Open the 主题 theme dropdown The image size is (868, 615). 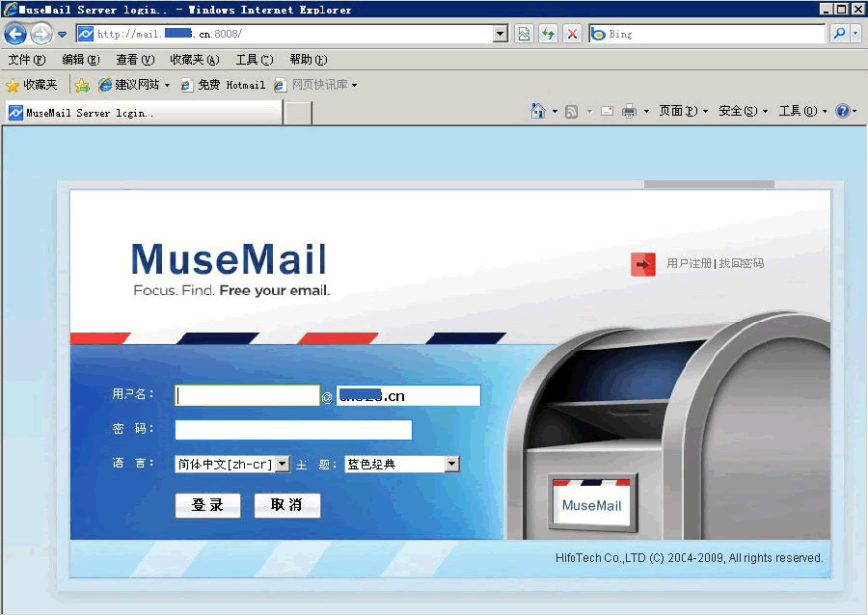click(402, 464)
